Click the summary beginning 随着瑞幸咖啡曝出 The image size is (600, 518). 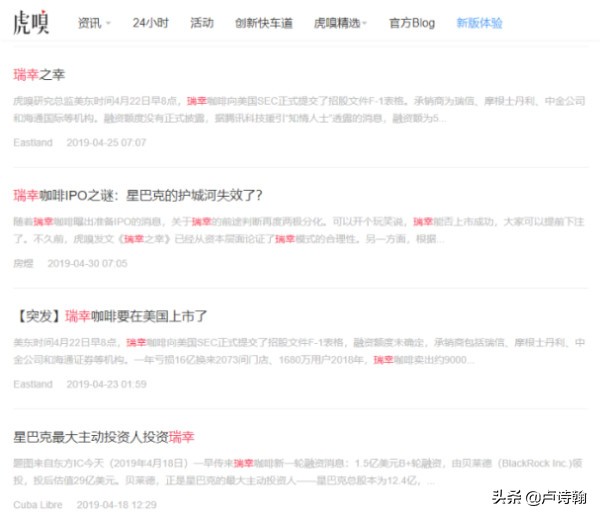tap(299, 230)
